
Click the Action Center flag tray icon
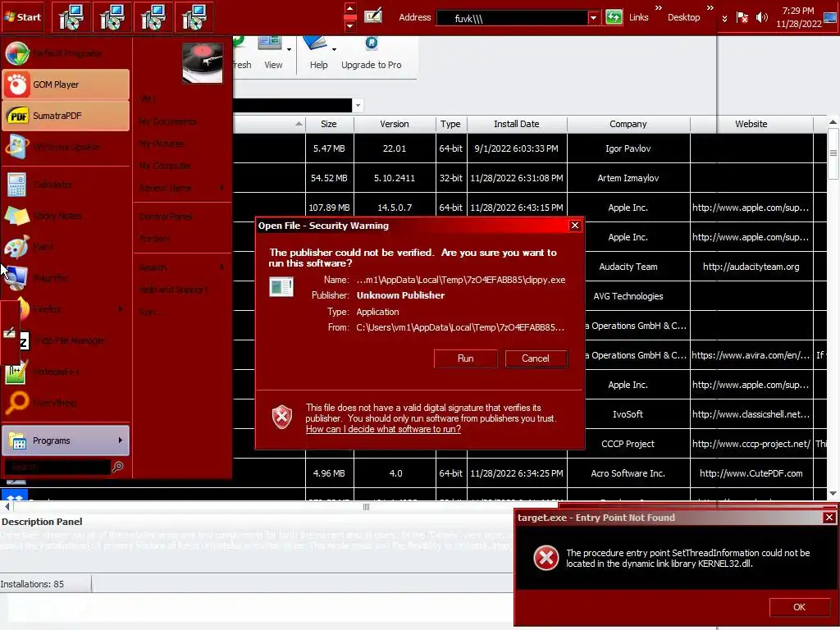[x=742, y=18]
